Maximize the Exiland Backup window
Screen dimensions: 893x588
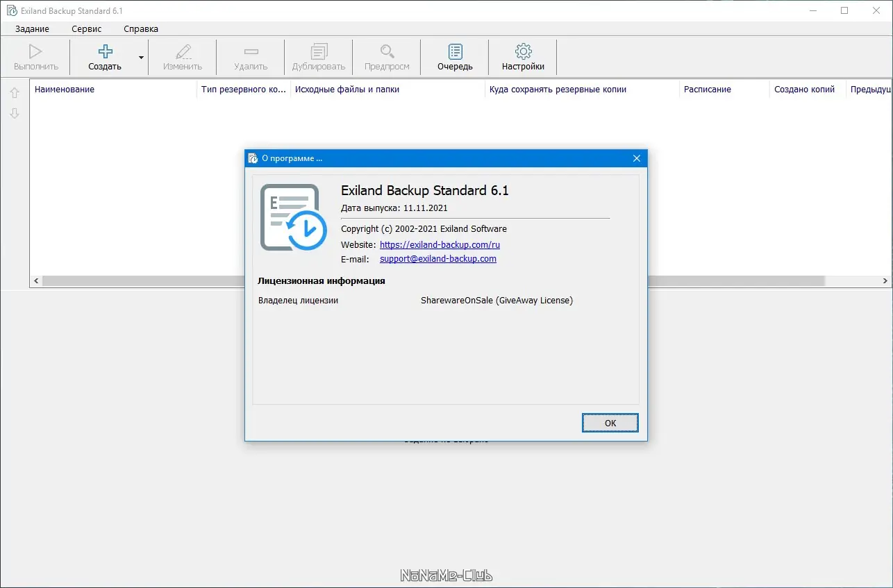pyautogui.click(x=844, y=11)
